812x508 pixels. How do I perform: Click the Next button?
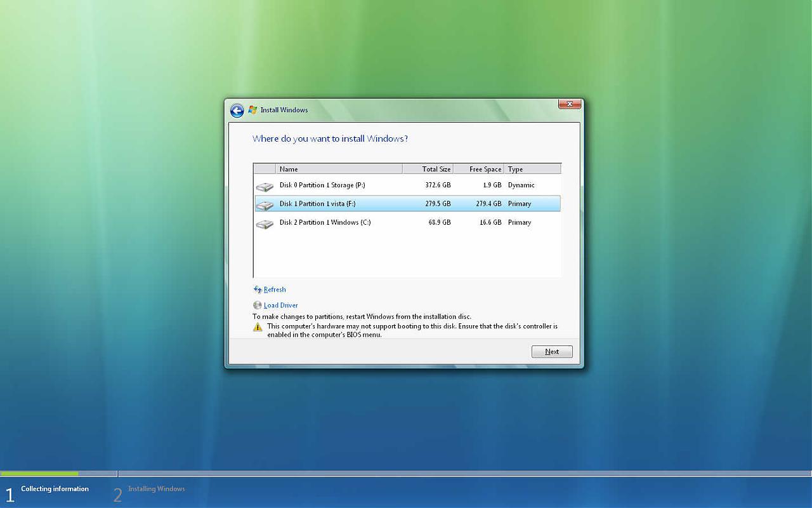[x=552, y=352]
